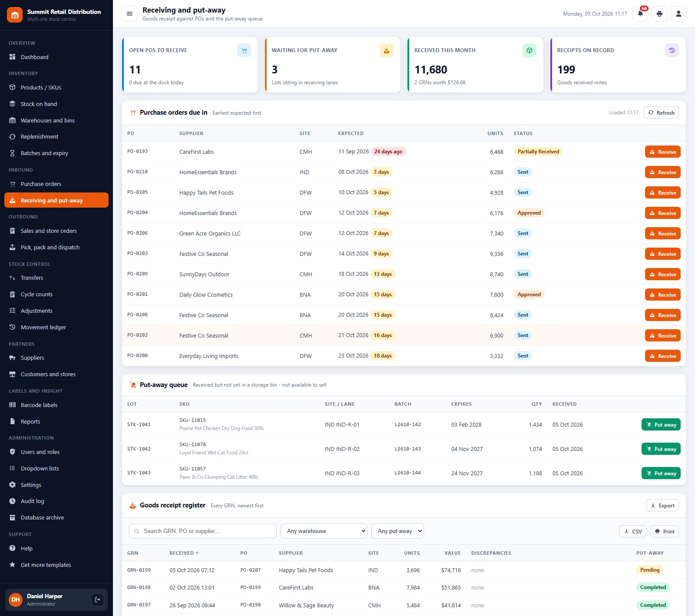Open Database archive page
The height and width of the screenshot is (616, 695).
pos(56,517)
